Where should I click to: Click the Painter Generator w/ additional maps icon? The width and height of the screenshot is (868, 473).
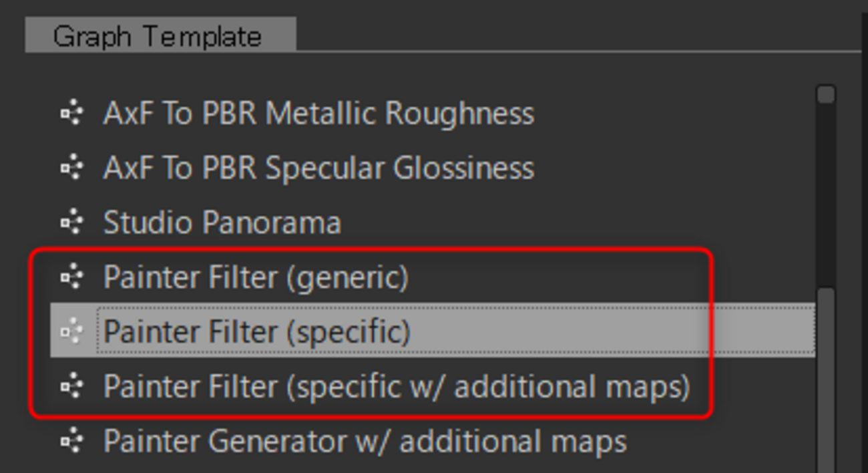pyautogui.click(x=71, y=441)
